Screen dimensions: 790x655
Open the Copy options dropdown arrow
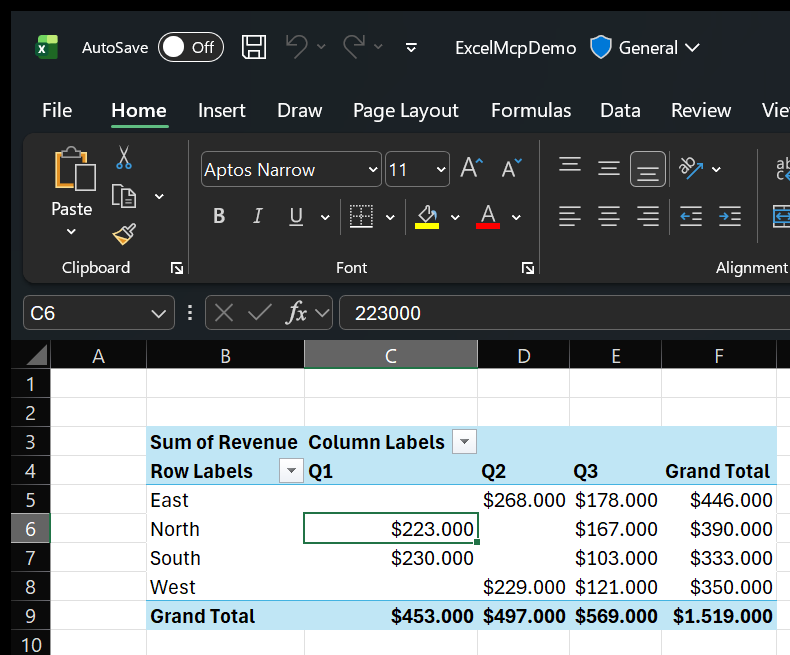tap(159, 196)
